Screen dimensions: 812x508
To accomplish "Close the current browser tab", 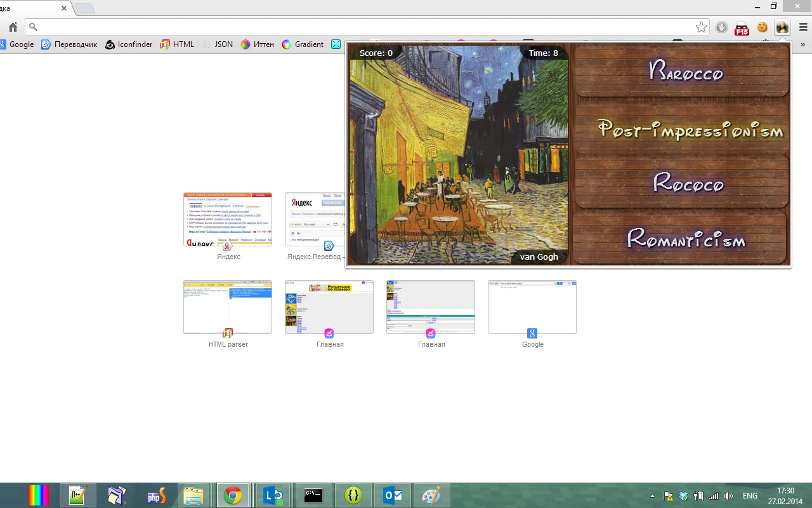I will click(64, 8).
